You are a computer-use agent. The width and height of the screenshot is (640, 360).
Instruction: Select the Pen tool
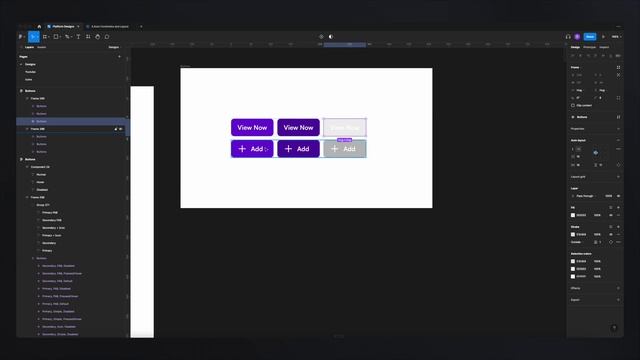click(x=67, y=37)
